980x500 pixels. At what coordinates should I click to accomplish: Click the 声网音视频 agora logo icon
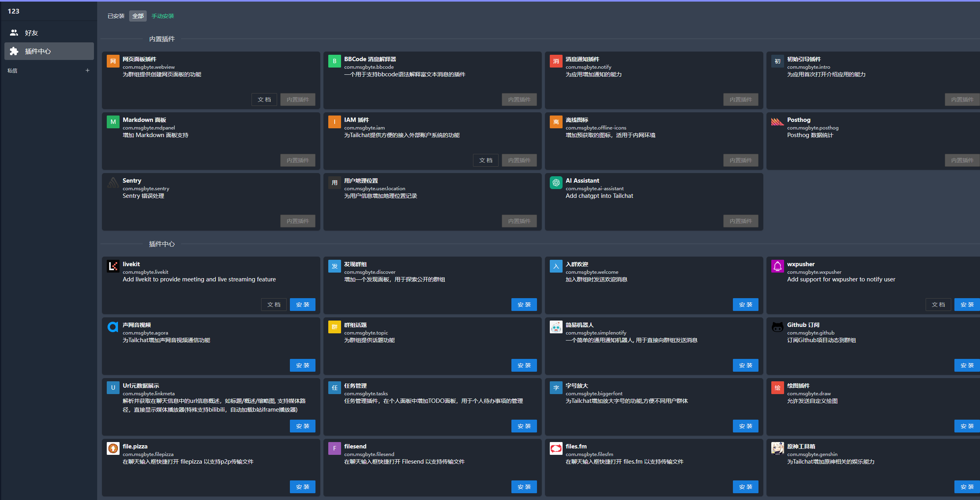[113, 327]
